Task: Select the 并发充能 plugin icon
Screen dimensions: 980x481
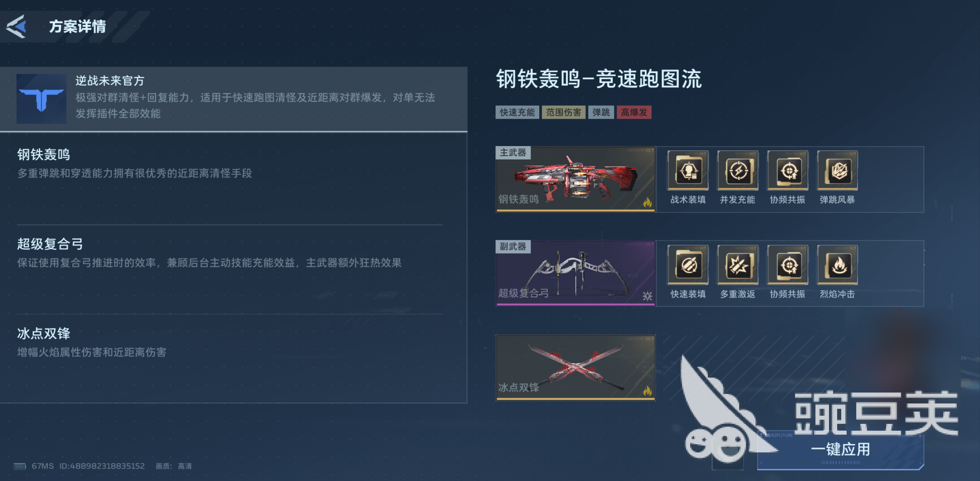Action: click(738, 170)
